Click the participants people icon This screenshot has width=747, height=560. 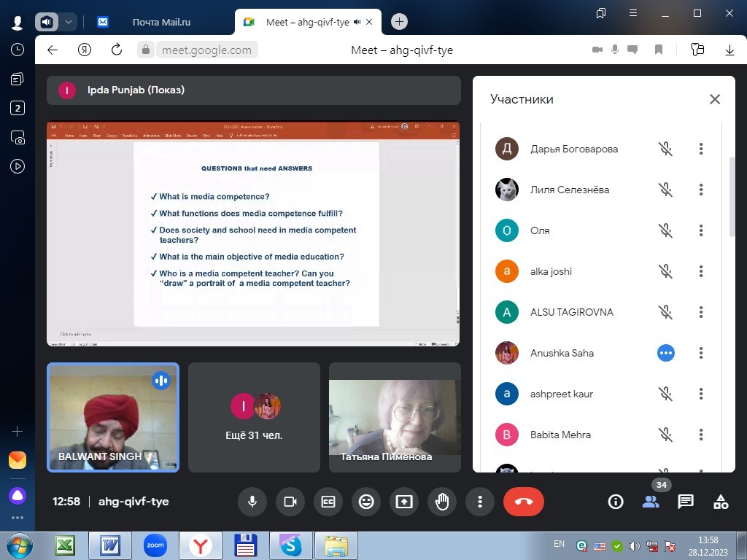coord(651,502)
